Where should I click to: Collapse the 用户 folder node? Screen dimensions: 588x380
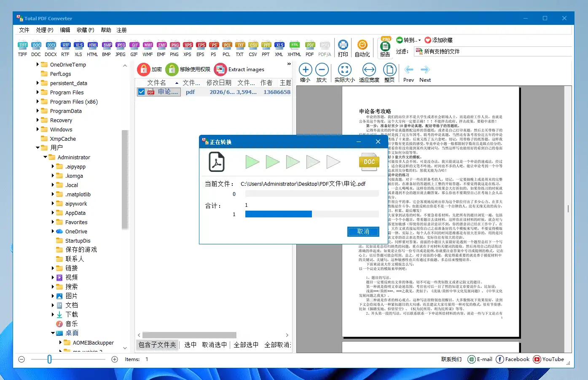(x=38, y=148)
